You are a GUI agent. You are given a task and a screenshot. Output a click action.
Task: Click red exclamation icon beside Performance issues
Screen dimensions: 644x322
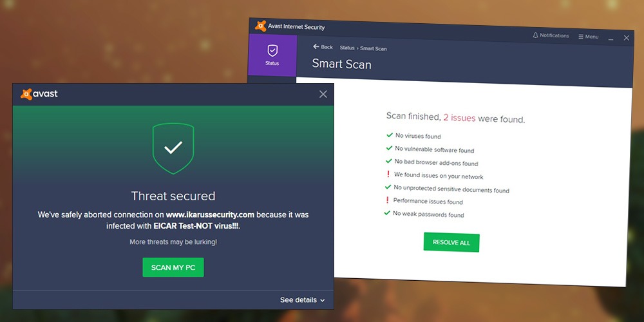(387, 200)
